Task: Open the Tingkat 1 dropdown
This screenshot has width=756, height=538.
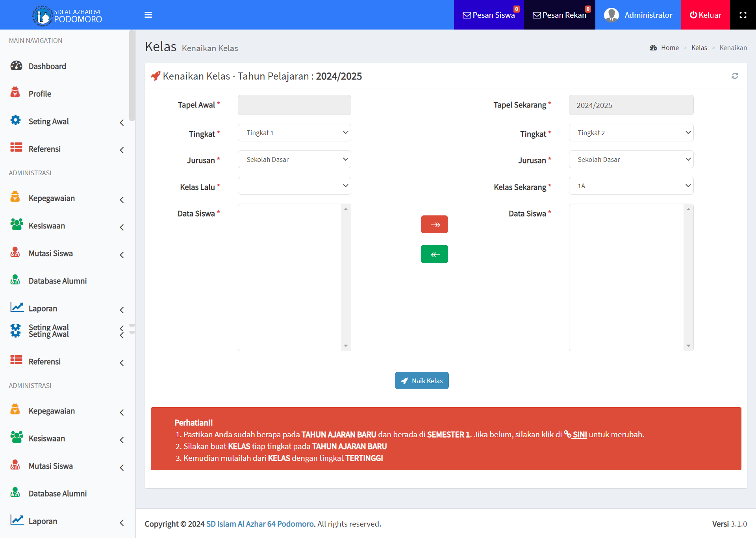Action: [x=294, y=133]
